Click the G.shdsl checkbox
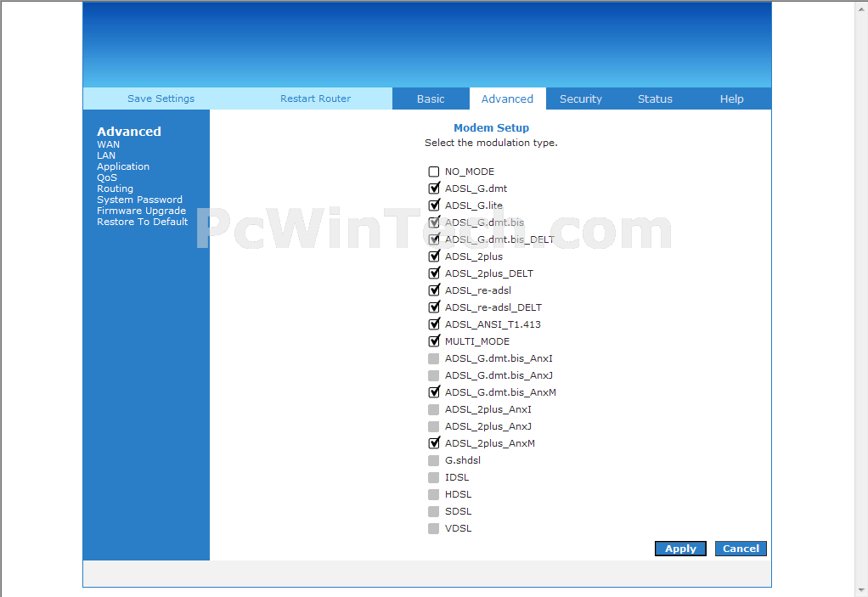Image resolution: width=868 pixels, height=597 pixels. coord(434,460)
